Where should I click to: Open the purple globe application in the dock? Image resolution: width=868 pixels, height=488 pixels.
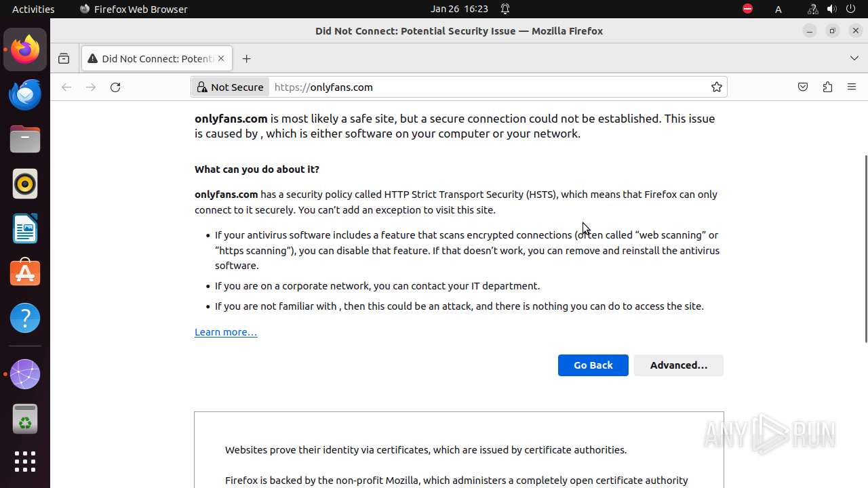[x=25, y=374]
